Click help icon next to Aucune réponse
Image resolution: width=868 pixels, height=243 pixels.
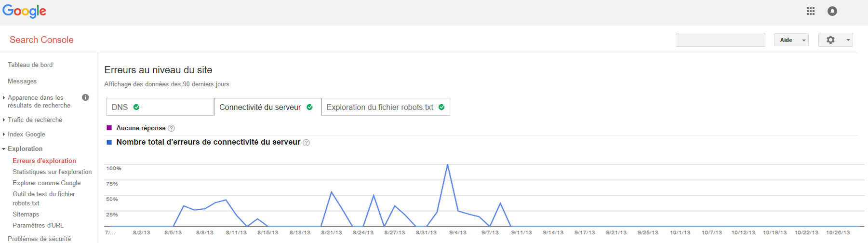171,128
